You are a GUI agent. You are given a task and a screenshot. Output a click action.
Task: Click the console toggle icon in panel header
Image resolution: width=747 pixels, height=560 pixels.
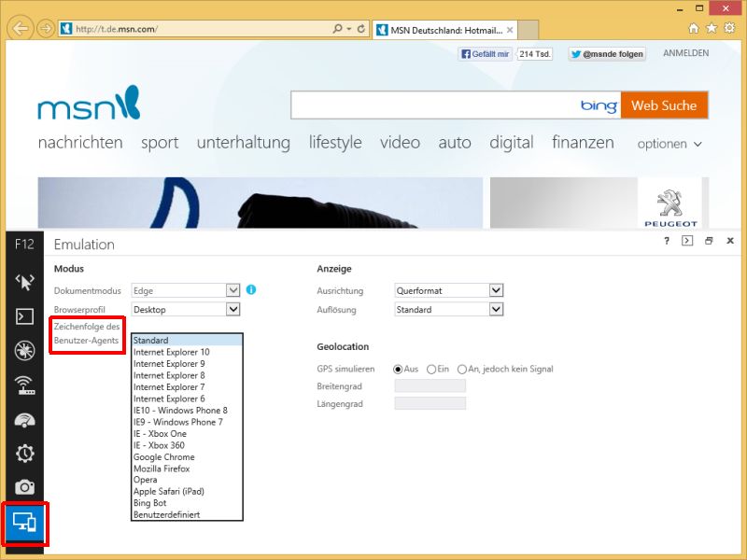[x=687, y=241]
